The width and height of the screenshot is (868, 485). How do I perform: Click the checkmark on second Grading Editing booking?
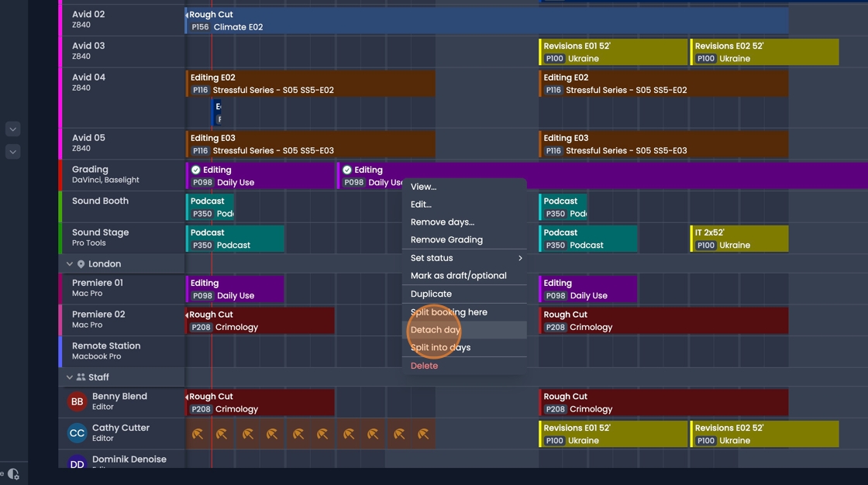(x=347, y=170)
